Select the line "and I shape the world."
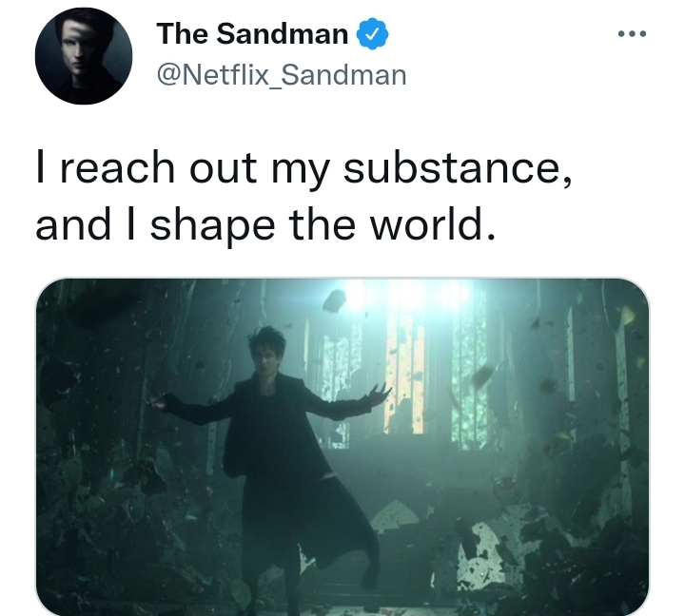This screenshot has width=685, height=616. 265,225
